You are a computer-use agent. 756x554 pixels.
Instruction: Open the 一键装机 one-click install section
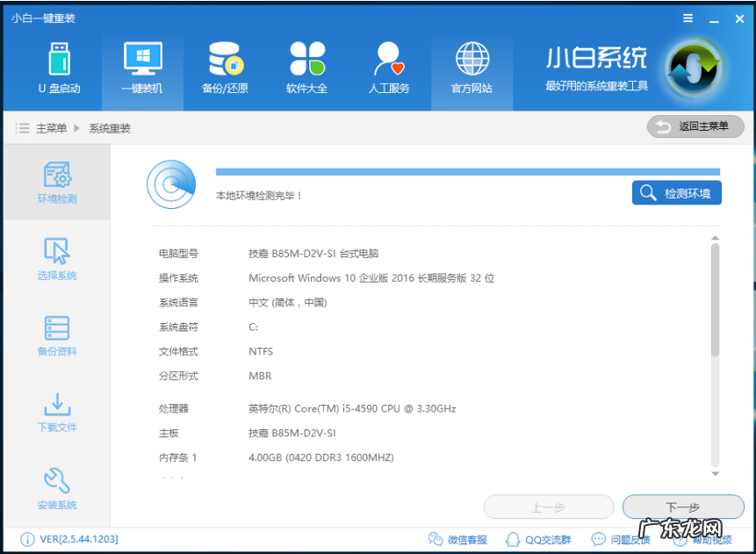141,70
